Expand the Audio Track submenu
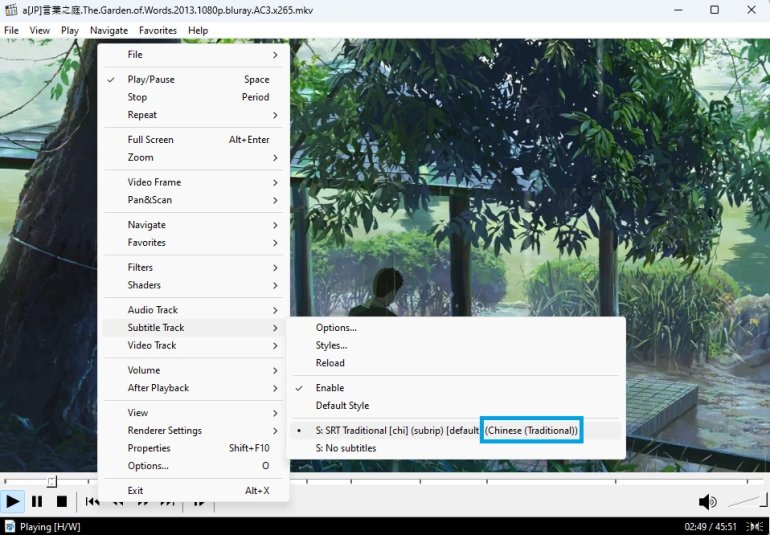 click(193, 310)
